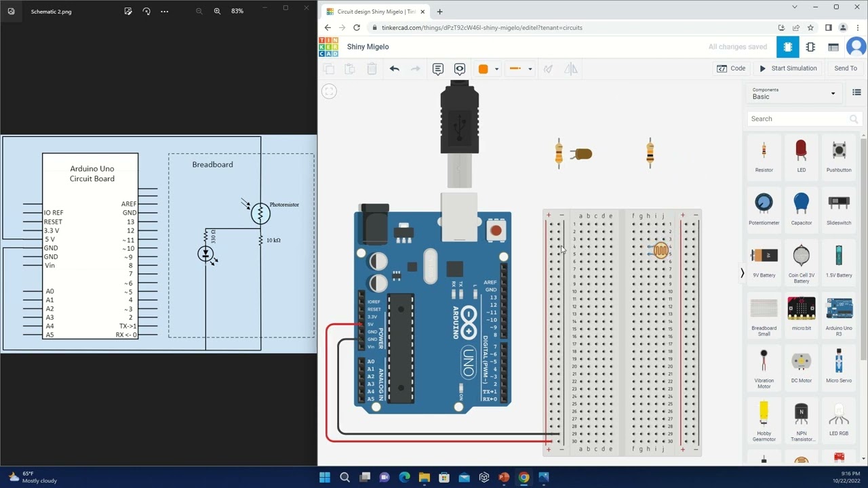Select the Coin Cell 3V Battery component

802,264
